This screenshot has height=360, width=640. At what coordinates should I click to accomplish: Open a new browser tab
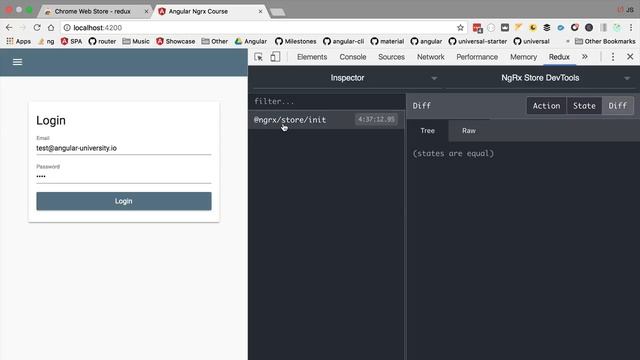tap(278, 12)
